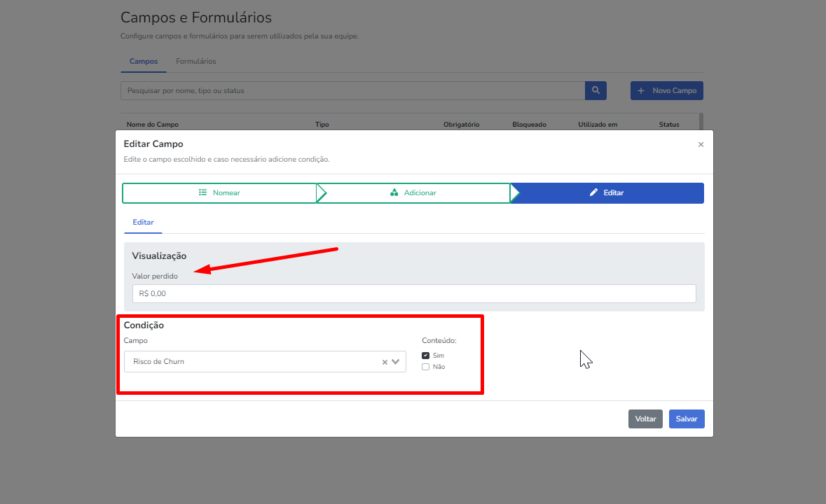Click the search magnifier icon button
This screenshot has width=826, height=504.
[596, 90]
